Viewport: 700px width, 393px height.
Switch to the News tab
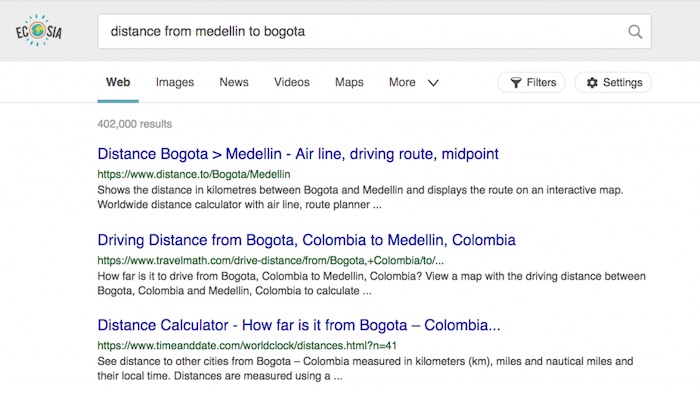click(234, 82)
